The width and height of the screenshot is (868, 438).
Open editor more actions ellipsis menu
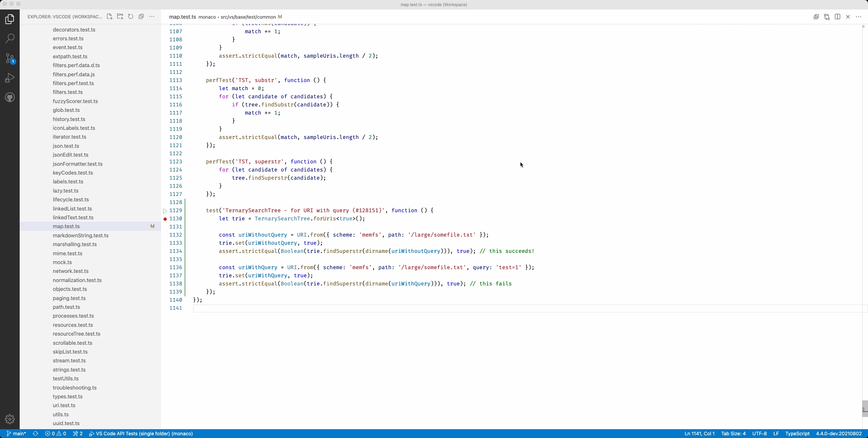(x=859, y=17)
